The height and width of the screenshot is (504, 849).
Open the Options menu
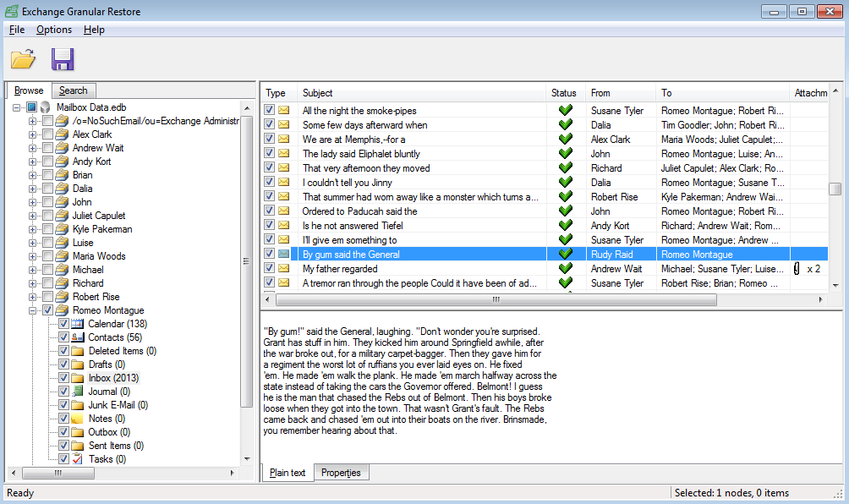click(54, 30)
